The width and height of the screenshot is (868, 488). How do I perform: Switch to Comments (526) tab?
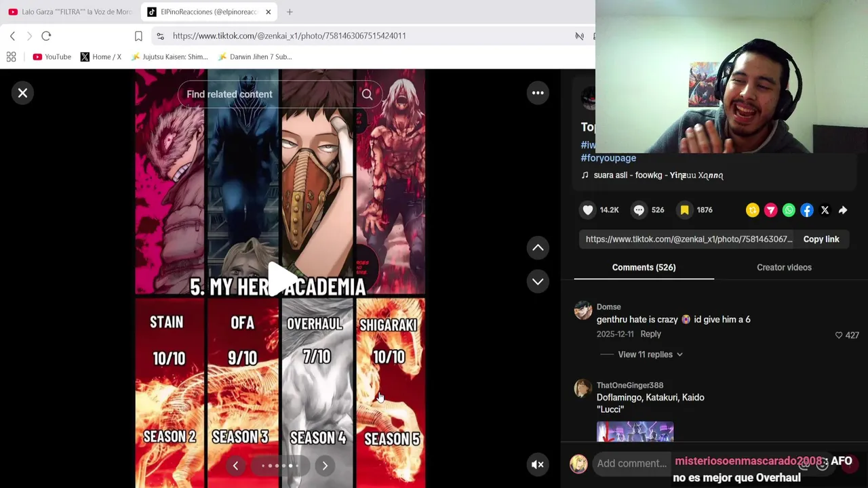(x=644, y=268)
